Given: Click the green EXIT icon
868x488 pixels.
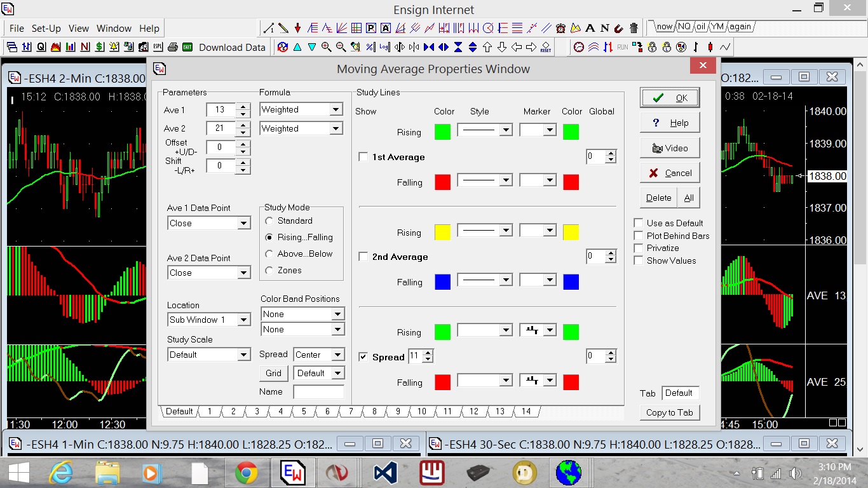Looking at the screenshot, I should click(x=187, y=47).
